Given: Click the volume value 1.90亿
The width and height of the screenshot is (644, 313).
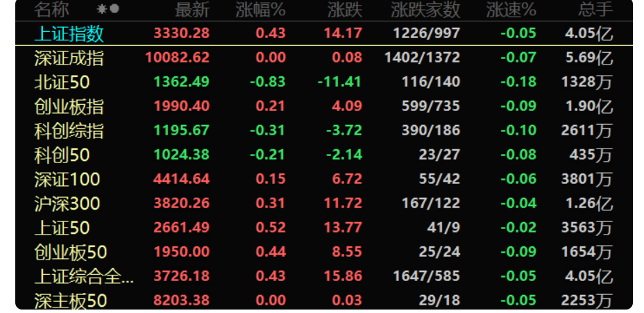Looking at the screenshot, I should coord(589,106).
